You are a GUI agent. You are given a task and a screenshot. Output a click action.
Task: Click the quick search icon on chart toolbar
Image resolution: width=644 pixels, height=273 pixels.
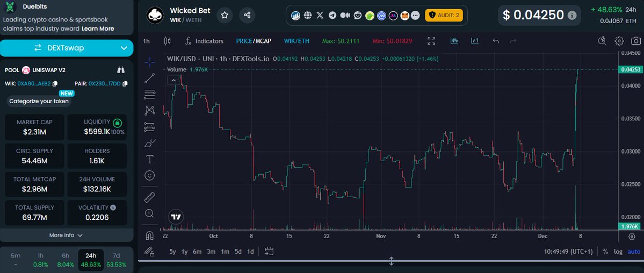click(x=602, y=41)
